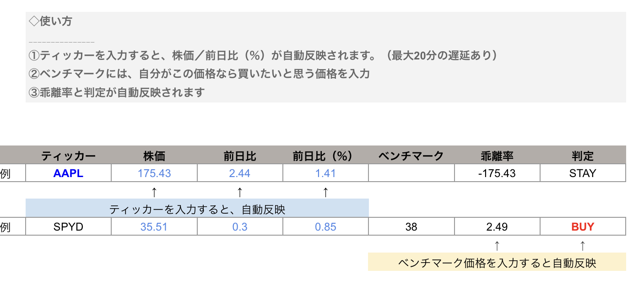Click the SPYD ticker cell

coord(68,226)
